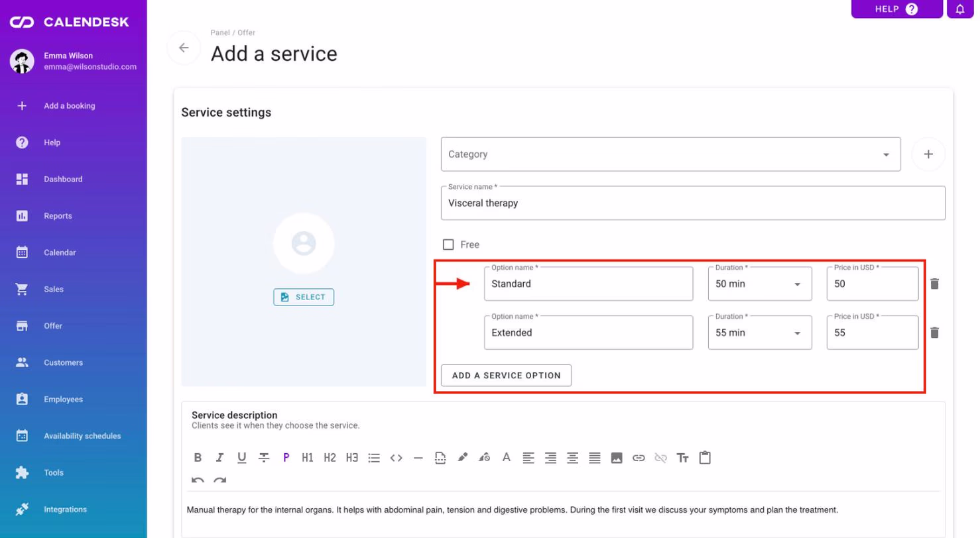Insert a horizontal rule line
The width and height of the screenshot is (980, 538).
418,457
